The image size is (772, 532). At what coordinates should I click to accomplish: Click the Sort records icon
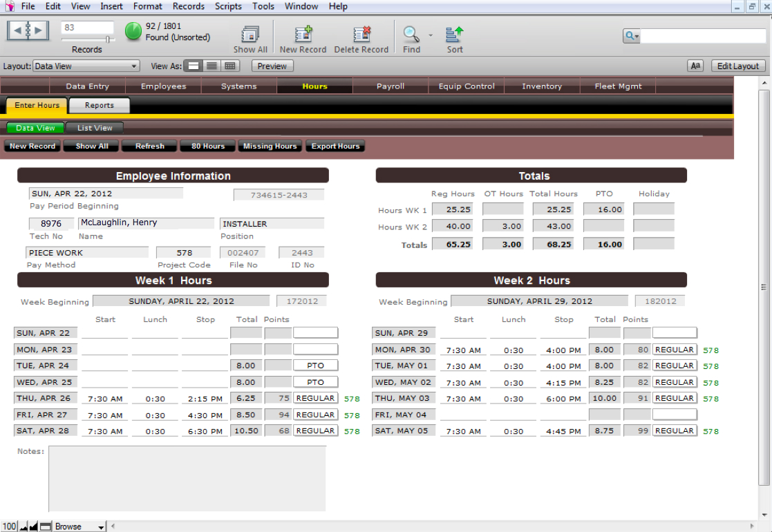(x=455, y=35)
